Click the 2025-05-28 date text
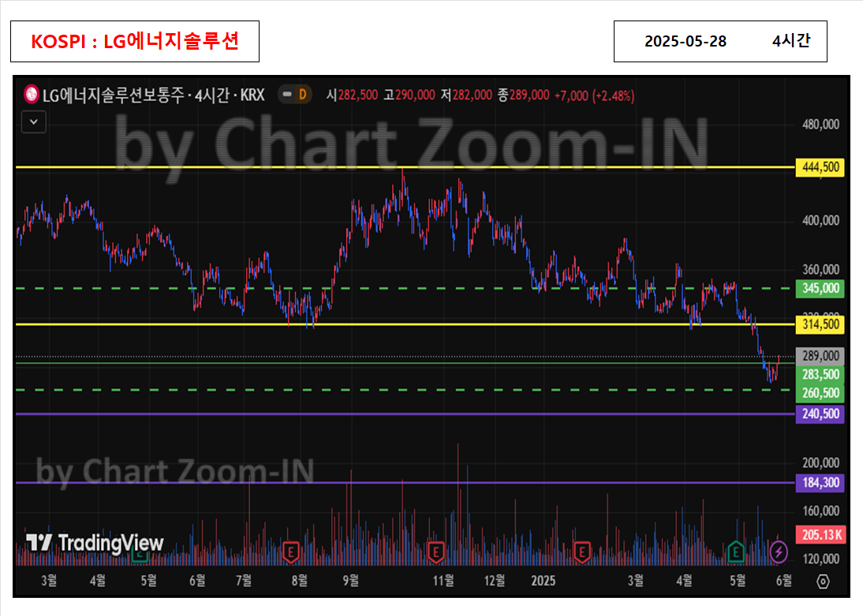Viewport: 863px width, 616px height. click(x=686, y=41)
